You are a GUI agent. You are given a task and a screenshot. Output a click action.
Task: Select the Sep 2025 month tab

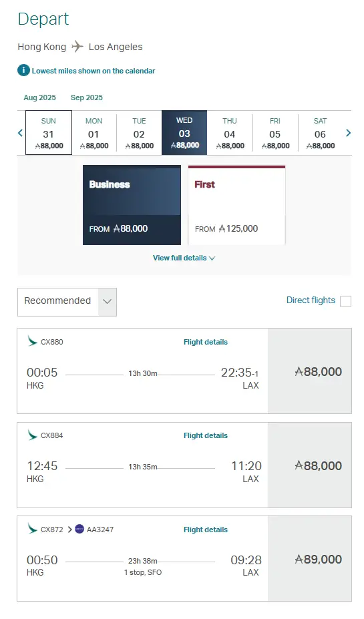click(86, 97)
